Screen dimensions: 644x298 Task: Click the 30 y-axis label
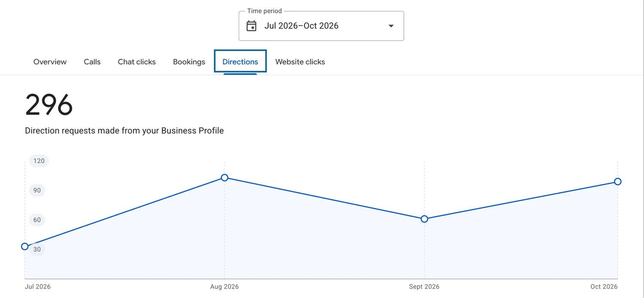pos(37,250)
